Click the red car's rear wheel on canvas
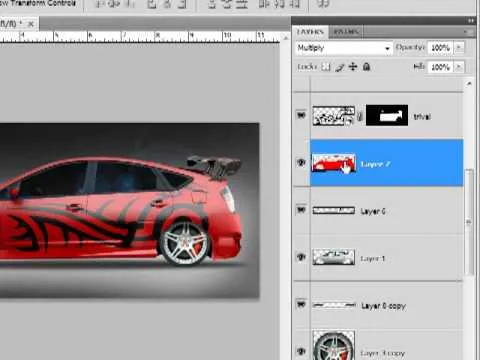The width and height of the screenshot is (480, 360). [x=185, y=242]
